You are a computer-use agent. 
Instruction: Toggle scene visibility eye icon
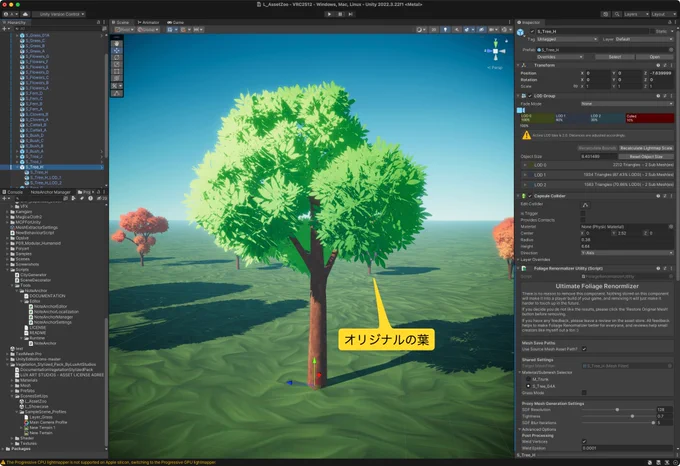click(x=481, y=29)
